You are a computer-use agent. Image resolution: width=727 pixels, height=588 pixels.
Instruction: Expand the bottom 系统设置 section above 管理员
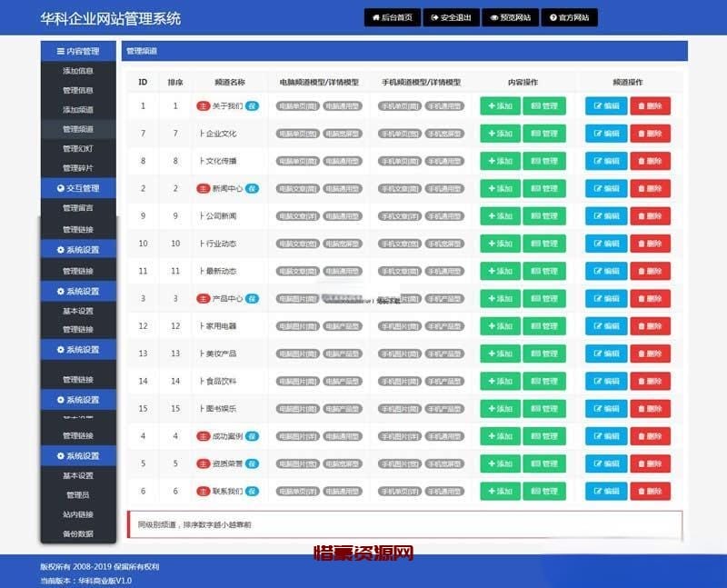[x=78, y=455]
